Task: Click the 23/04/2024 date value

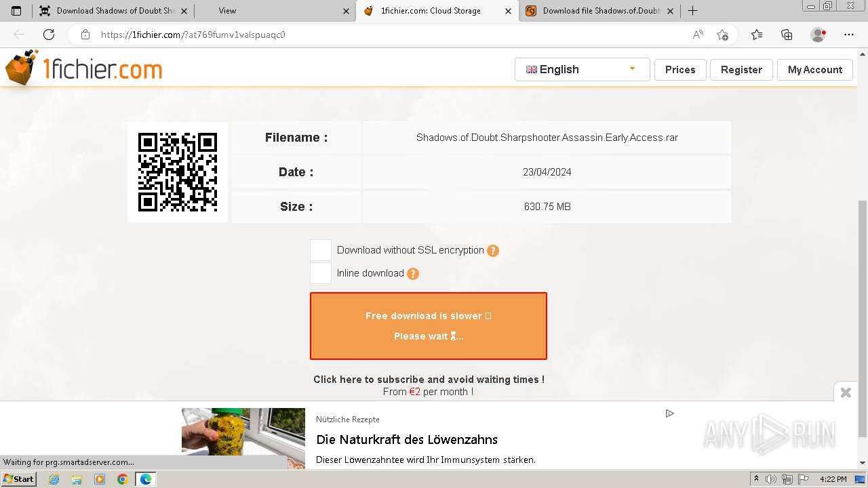Action: 547,172
